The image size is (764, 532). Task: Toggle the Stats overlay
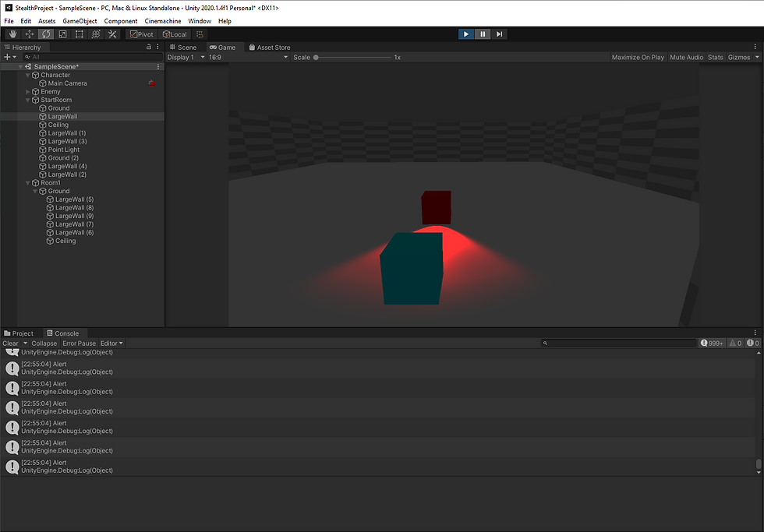pyautogui.click(x=716, y=58)
